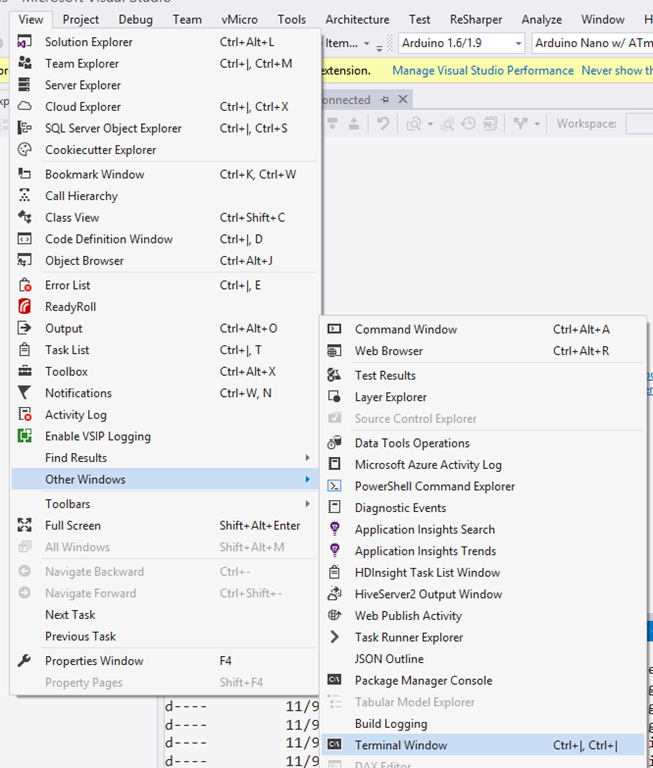Click the Properties Window wrench icon
653x768 pixels.
[26, 661]
